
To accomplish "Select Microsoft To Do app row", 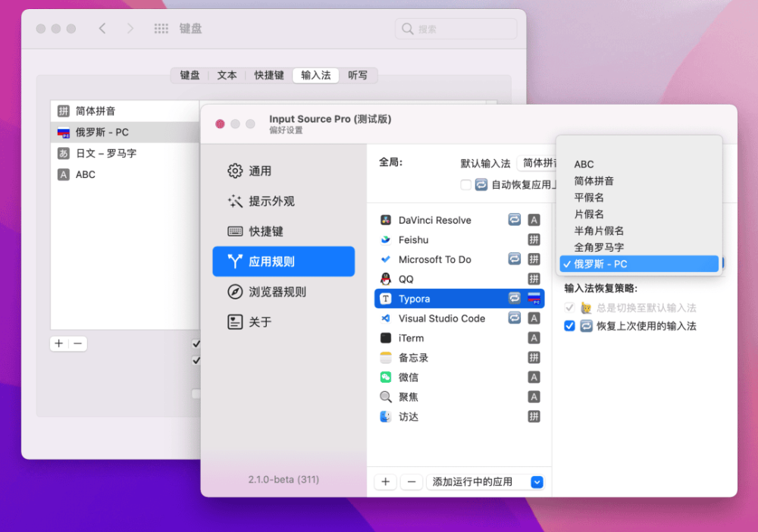I will [x=459, y=259].
